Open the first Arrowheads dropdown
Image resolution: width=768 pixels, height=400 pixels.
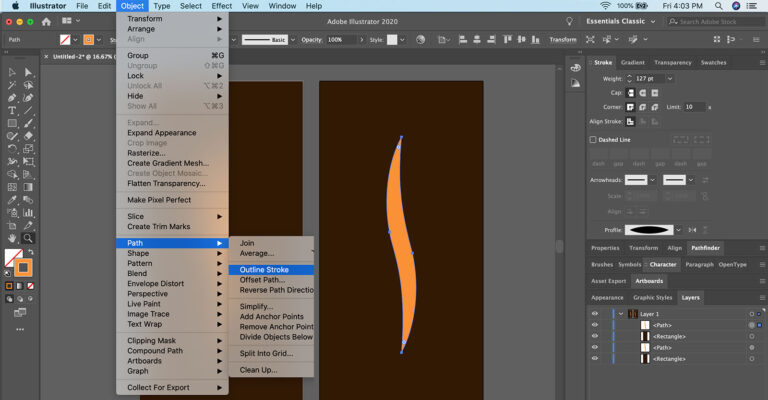[x=652, y=180]
